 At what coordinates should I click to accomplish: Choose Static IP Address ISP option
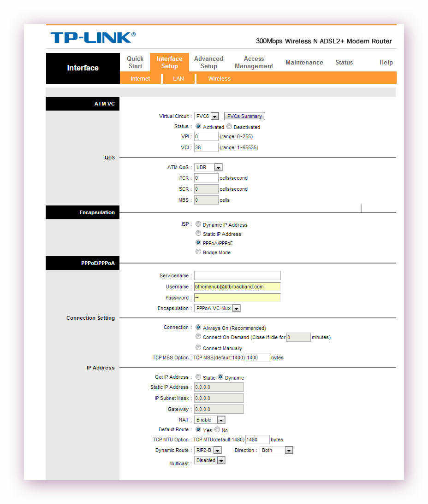point(198,234)
